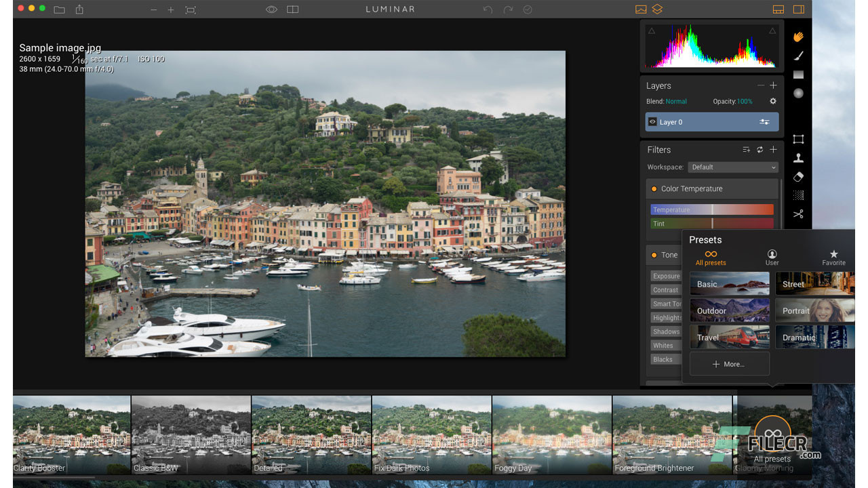Select the Denoise tool icon

798,195
